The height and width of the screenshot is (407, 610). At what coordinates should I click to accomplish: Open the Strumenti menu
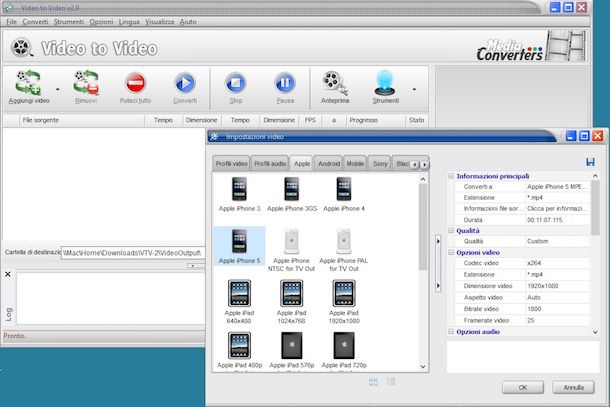[69, 22]
